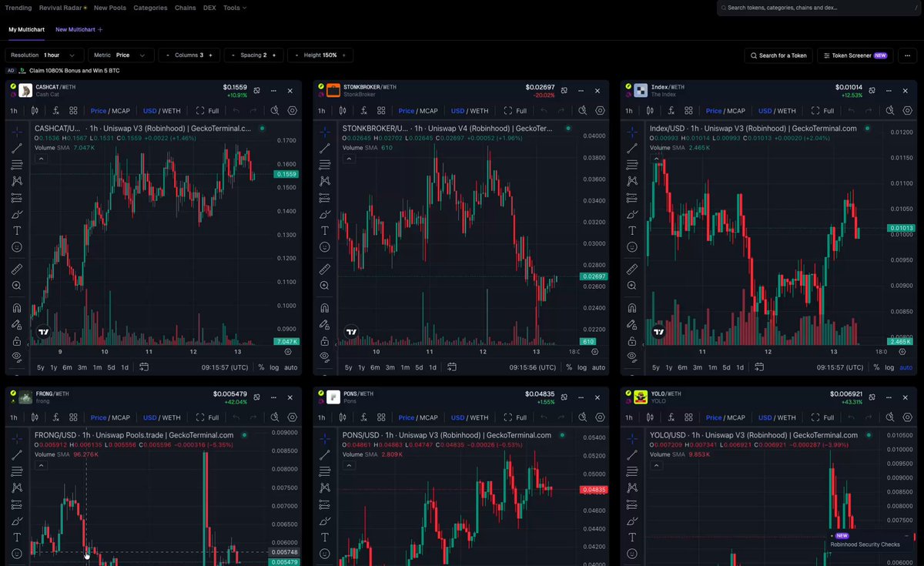The height and width of the screenshot is (566, 924).
Task: Open candlestick chart type in CASHCAT toolbar
Action: 36,111
